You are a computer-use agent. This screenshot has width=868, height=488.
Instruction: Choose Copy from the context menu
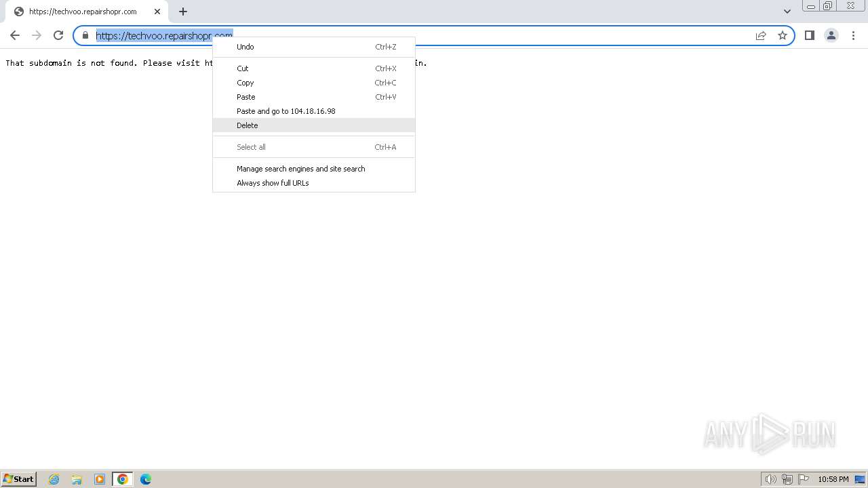click(314, 83)
